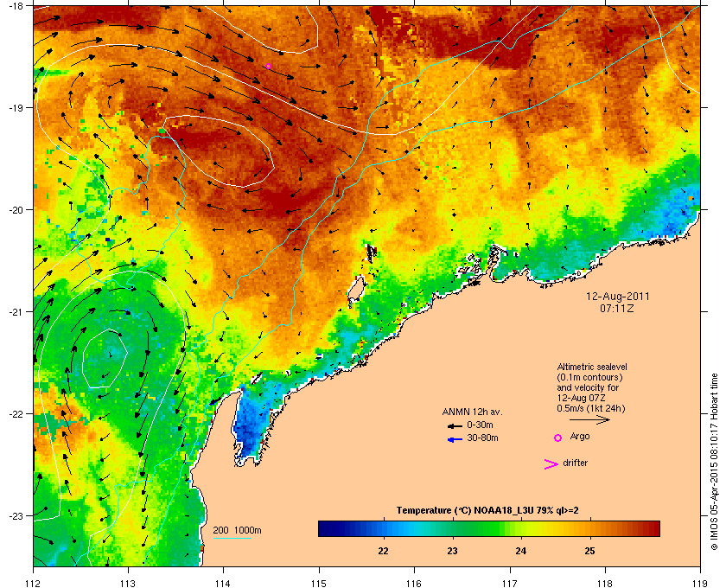This screenshot has width=726, height=588.
Task: Click the temperature colorbar at 25
Action: click(x=589, y=528)
